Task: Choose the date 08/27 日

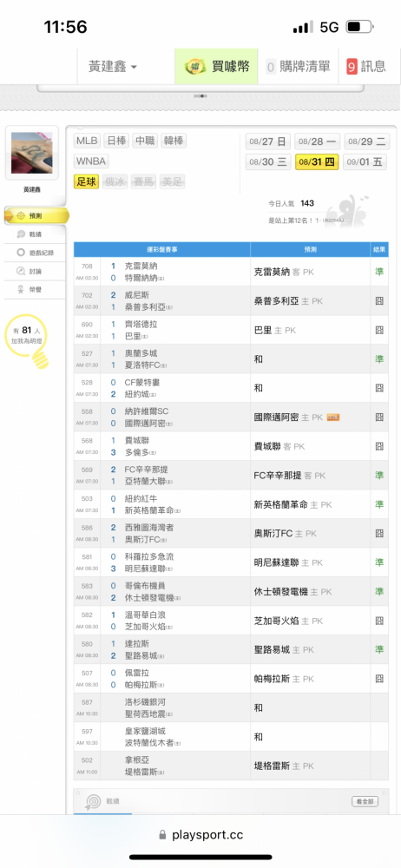Action: (268, 141)
